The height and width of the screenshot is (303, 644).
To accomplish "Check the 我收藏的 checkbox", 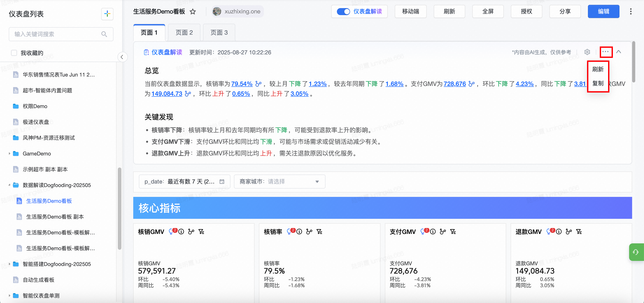I will [x=14, y=53].
